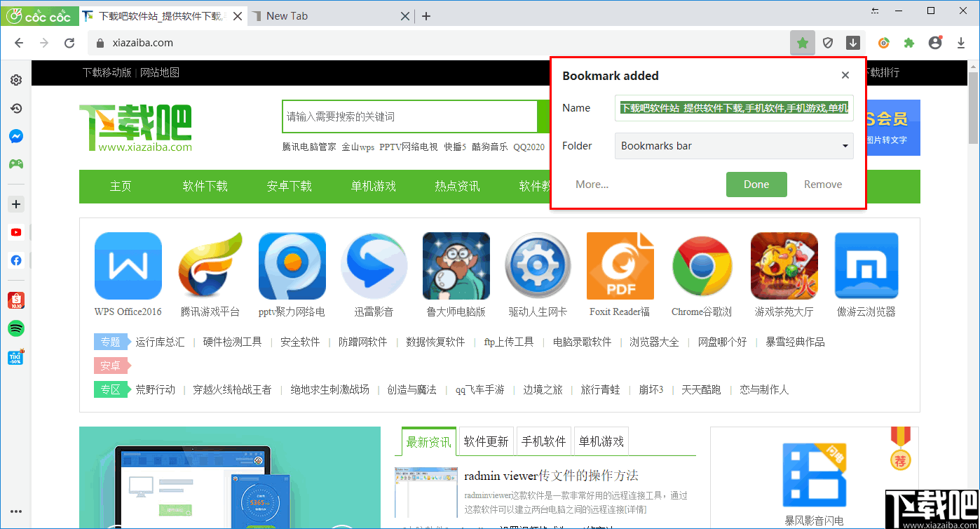Open the sidebar overflow ellipsis menu

[x=15, y=511]
